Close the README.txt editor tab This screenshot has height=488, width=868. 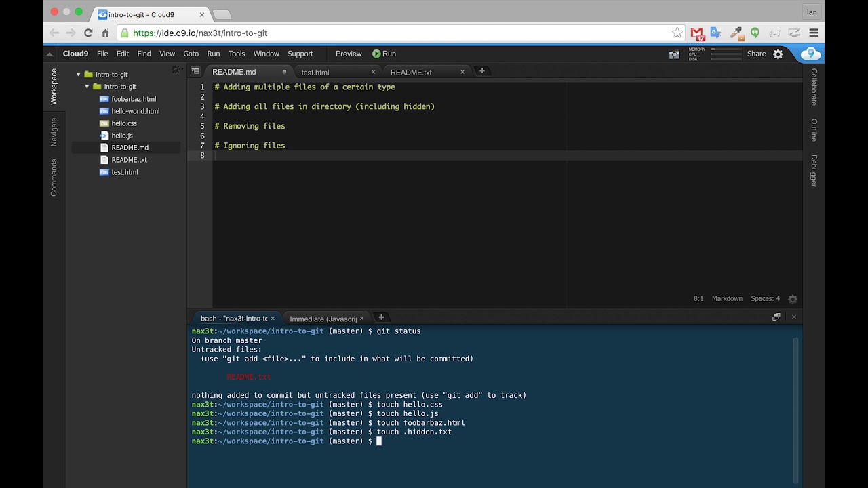[462, 72]
